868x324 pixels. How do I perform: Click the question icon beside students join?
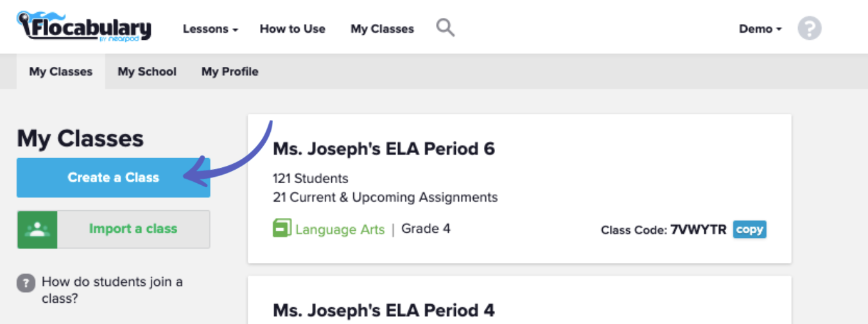[x=26, y=282]
